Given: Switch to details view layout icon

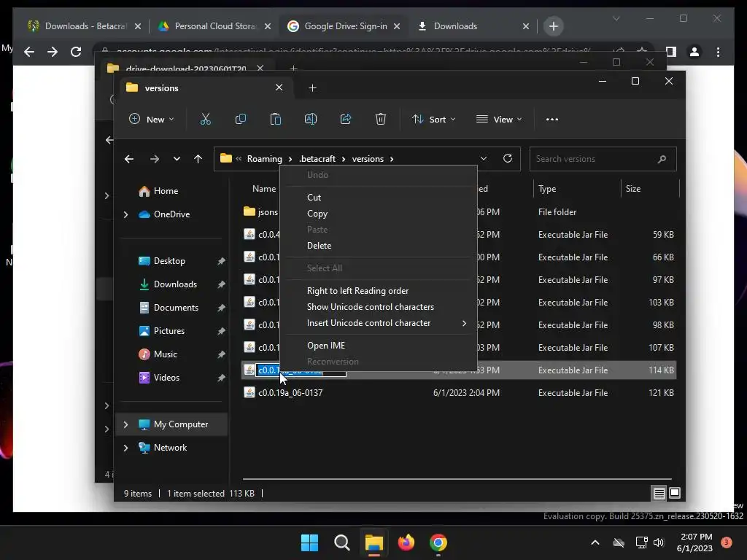Looking at the screenshot, I should (659, 494).
